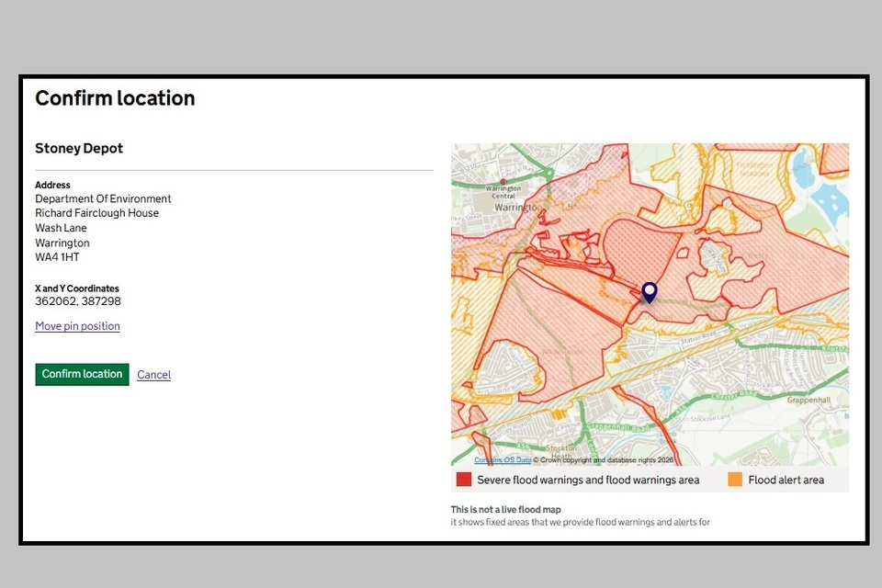The image size is (882, 588).
Task: Click the 'This is not a live flood map' note
Action: click(x=505, y=509)
